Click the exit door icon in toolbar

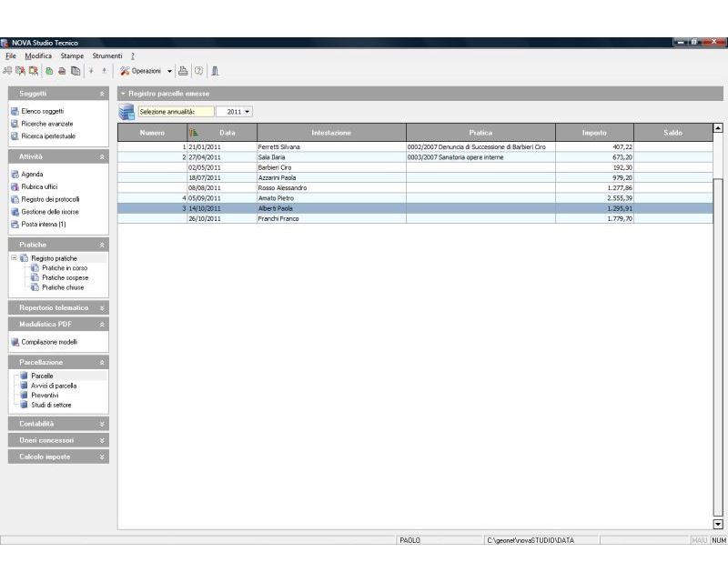pyautogui.click(x=215, y=71)
